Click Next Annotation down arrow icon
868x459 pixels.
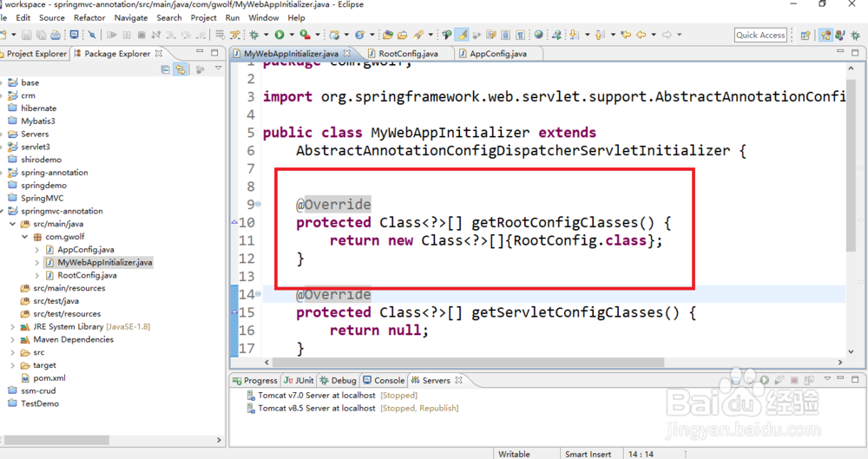[574, 35]
